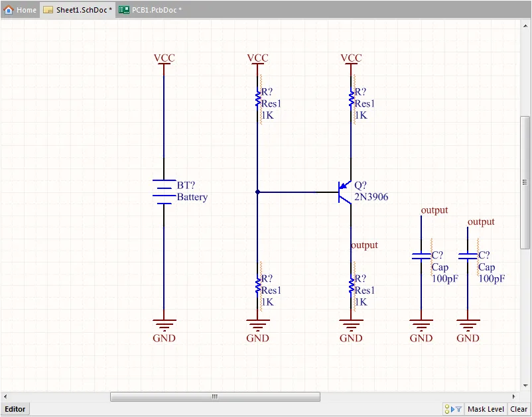Image resolution: width=532 pixels, height=417 pixels.
Task: Open the PCB1.PcbDoc document tab
Action: tap(151, 10)
